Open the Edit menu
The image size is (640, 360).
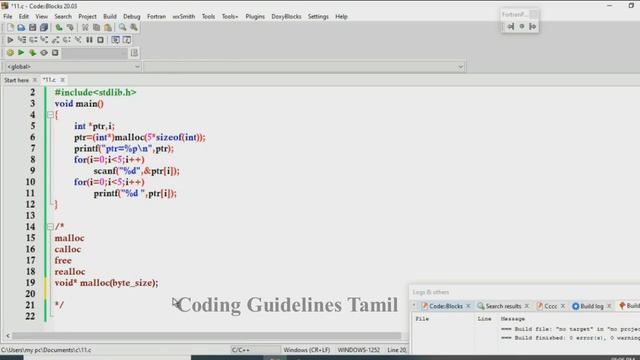(x=24, y=16)
